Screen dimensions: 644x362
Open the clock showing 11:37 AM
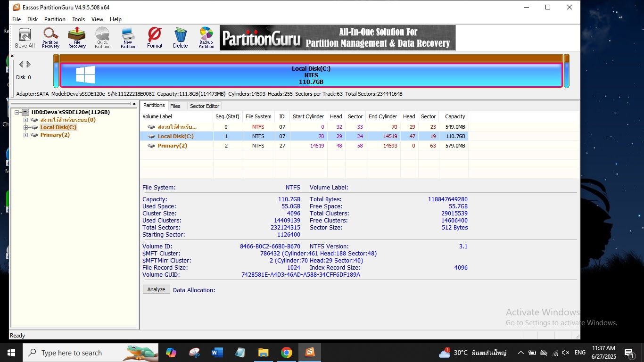tap(603, 353)
